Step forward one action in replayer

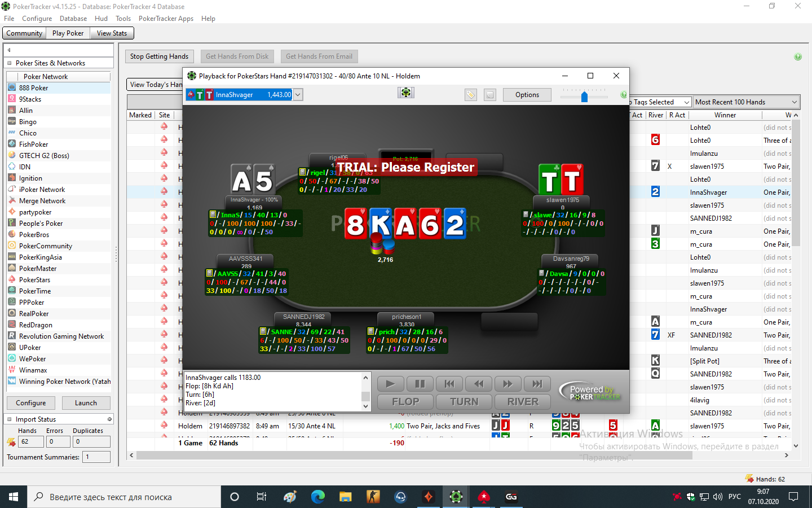507,384
